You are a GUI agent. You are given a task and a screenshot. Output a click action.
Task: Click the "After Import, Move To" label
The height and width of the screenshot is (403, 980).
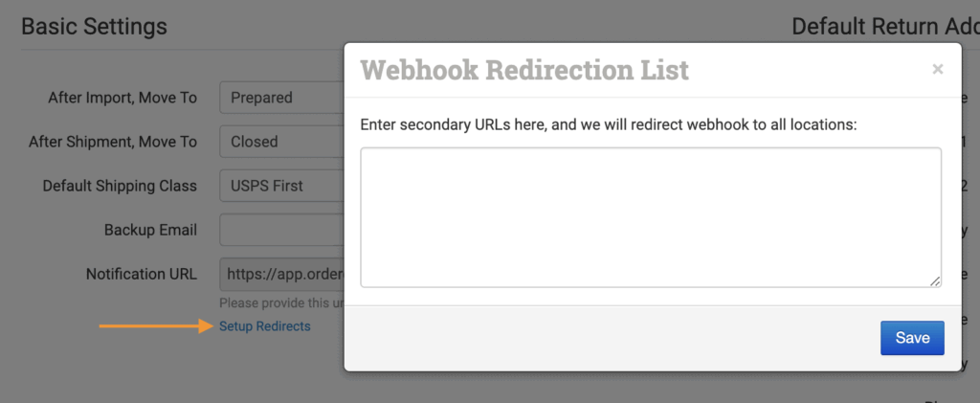[x=122, y=98]
